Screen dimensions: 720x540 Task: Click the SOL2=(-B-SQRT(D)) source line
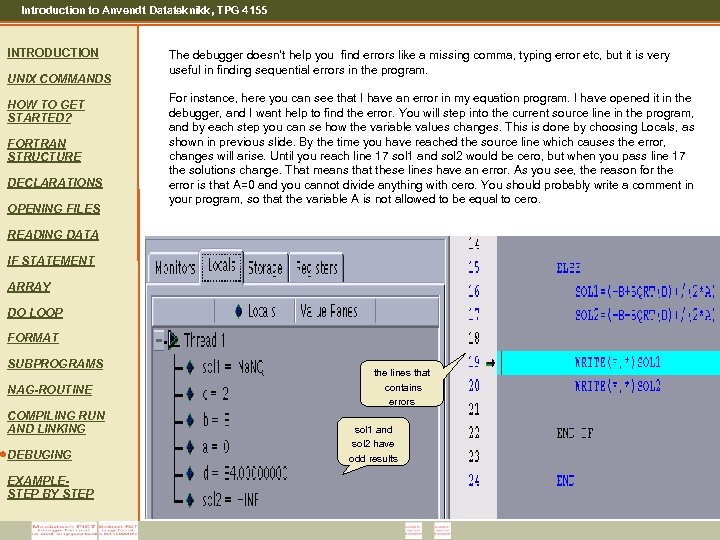645,315
